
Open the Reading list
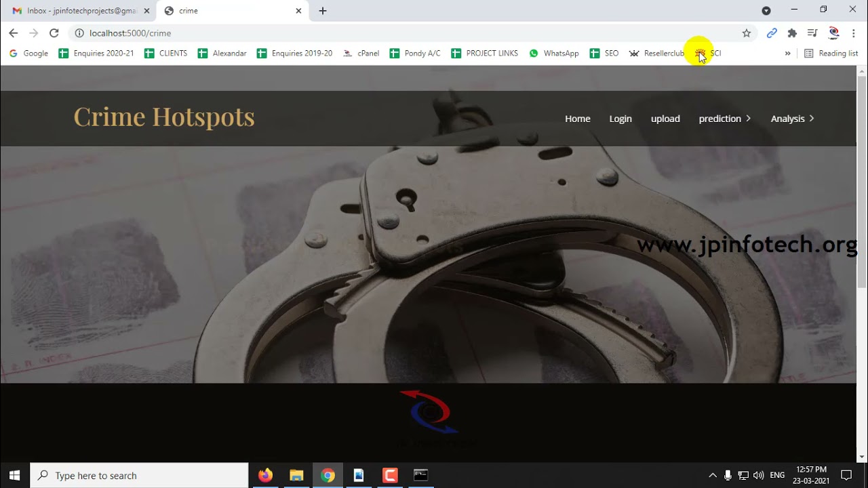click(831, 54)
